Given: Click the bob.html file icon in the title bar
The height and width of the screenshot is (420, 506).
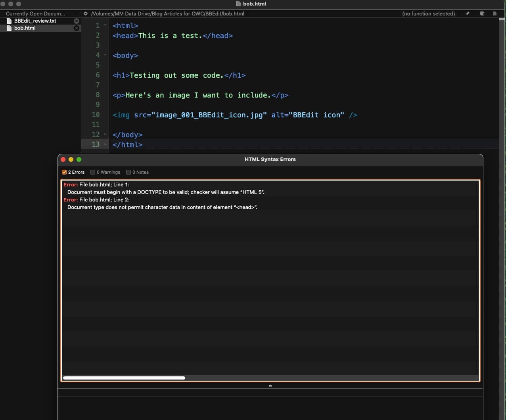Looking at the screenshot, I should [238, 4].
